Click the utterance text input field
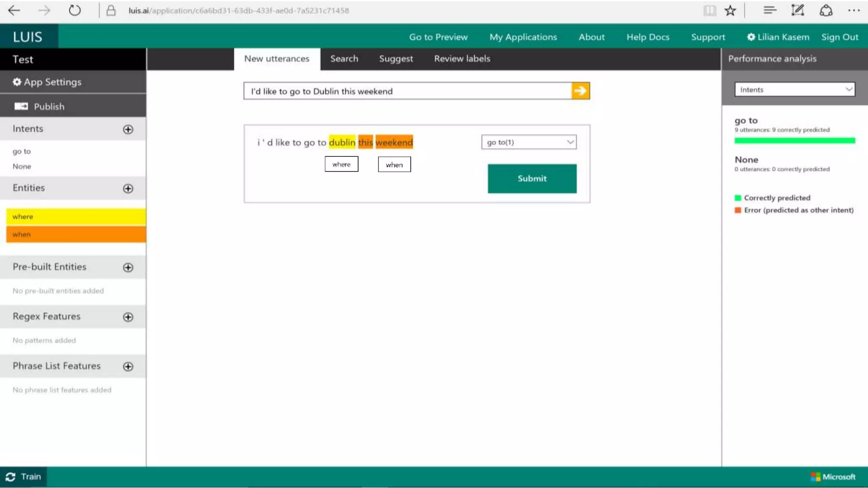 point(407,91)
